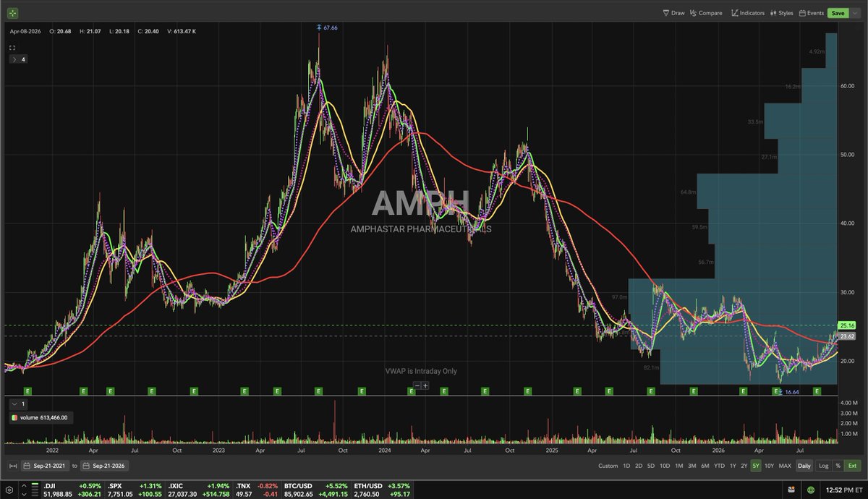Open the Events menu

pyautogui.click(x=812, y=13)
